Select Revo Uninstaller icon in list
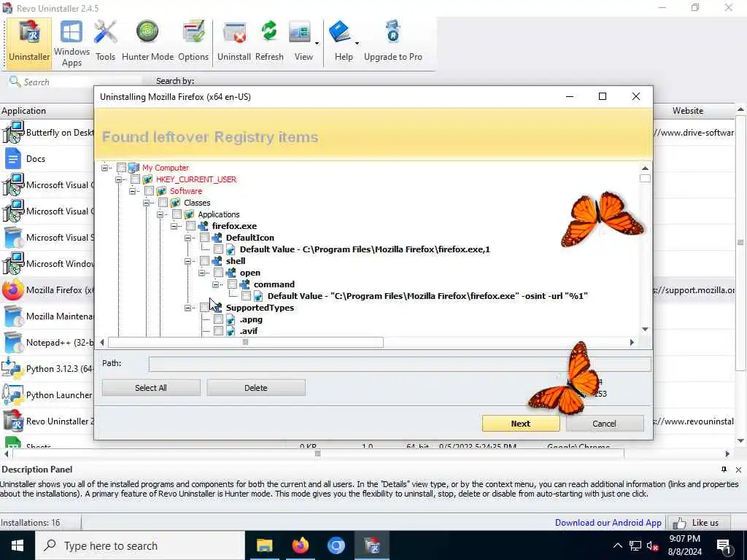The width and height of the screenshot is (747, 560). tap(13, 421)
